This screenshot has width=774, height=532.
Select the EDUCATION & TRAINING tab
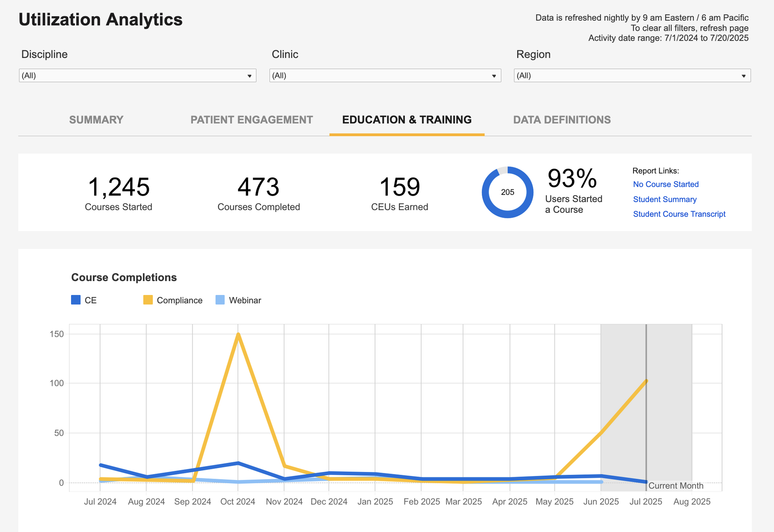click(x=407, y=120)
